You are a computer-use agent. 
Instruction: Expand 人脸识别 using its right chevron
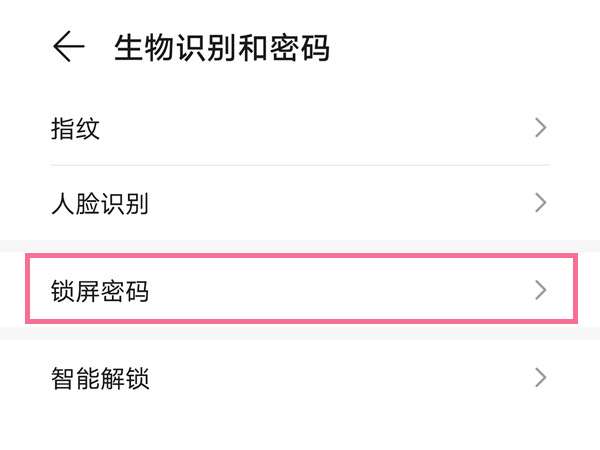coord(541,204)
